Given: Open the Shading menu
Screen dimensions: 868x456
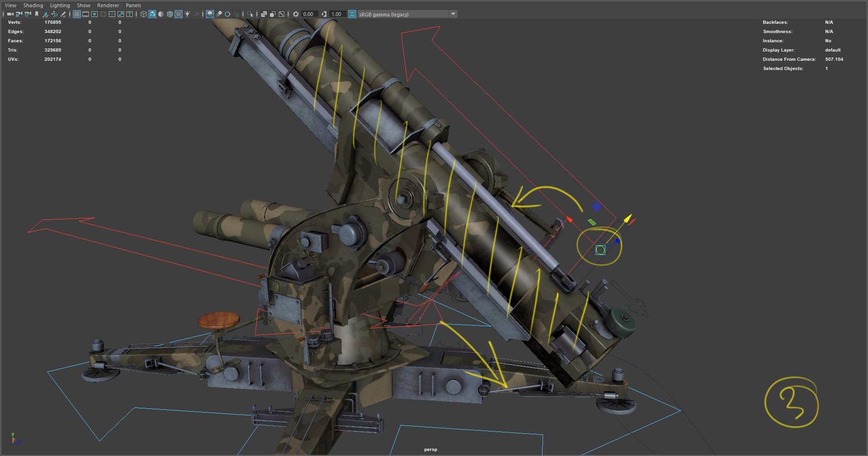Looking at the screenshot, I should tap(33, 5).
